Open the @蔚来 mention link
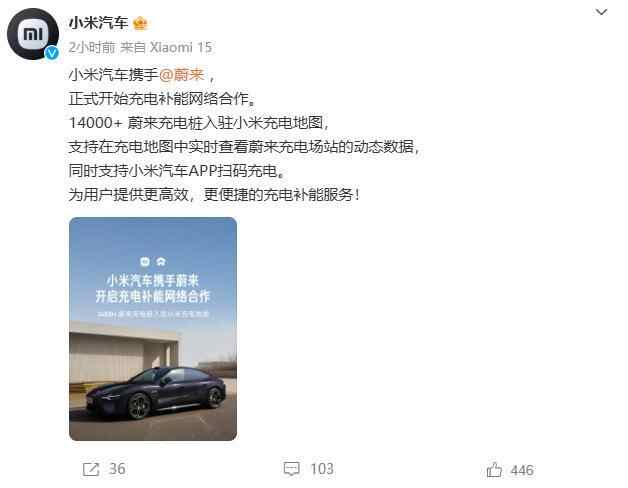Viewport: 628px width, 488px height. (x=182, y=75)
